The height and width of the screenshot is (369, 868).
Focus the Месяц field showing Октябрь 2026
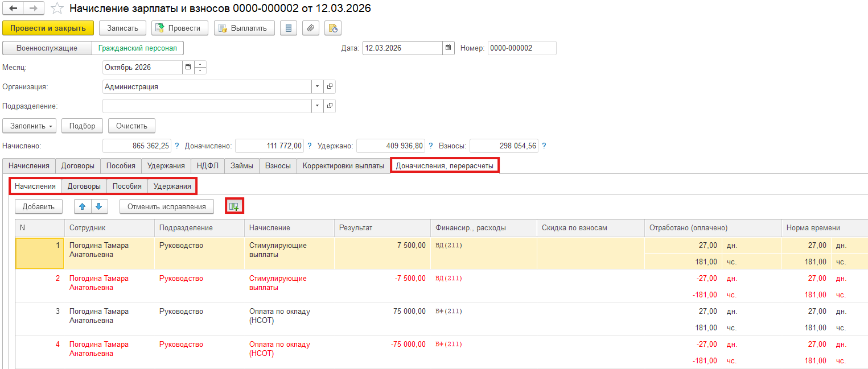142,67
